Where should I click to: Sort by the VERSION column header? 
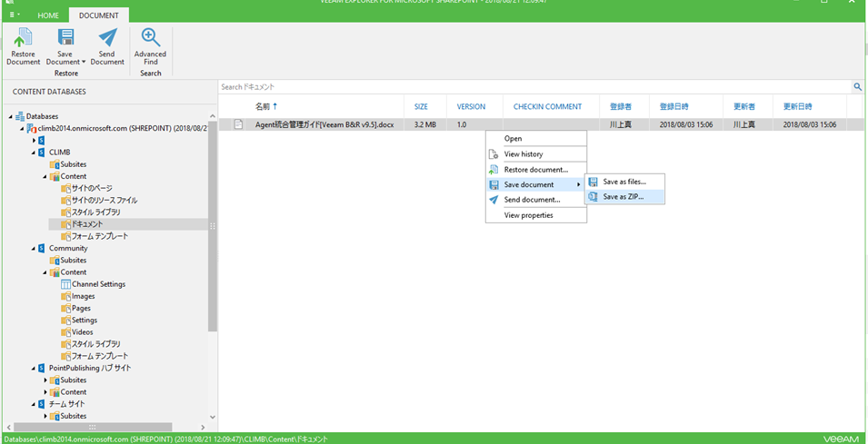click(471, 107)
